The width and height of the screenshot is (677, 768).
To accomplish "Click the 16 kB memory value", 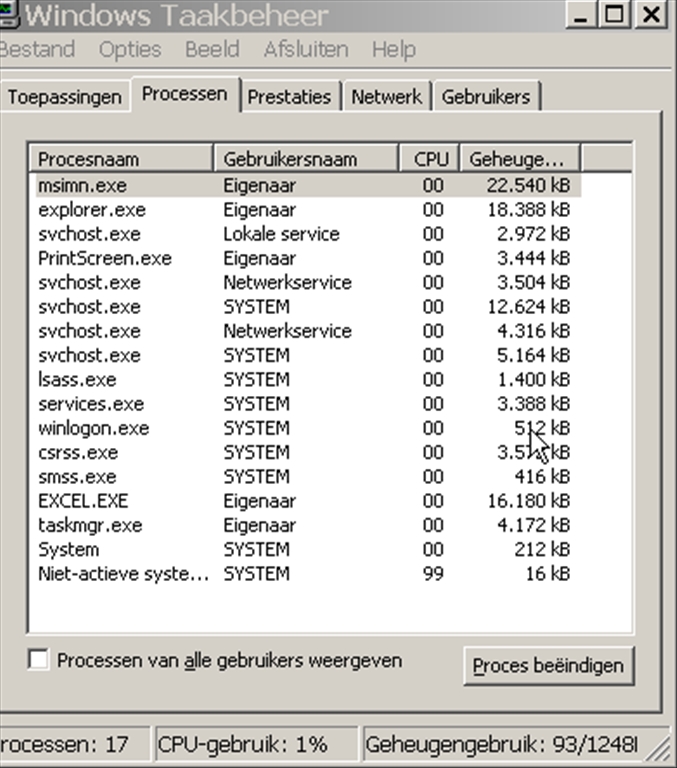I will [x=548, y=574].
